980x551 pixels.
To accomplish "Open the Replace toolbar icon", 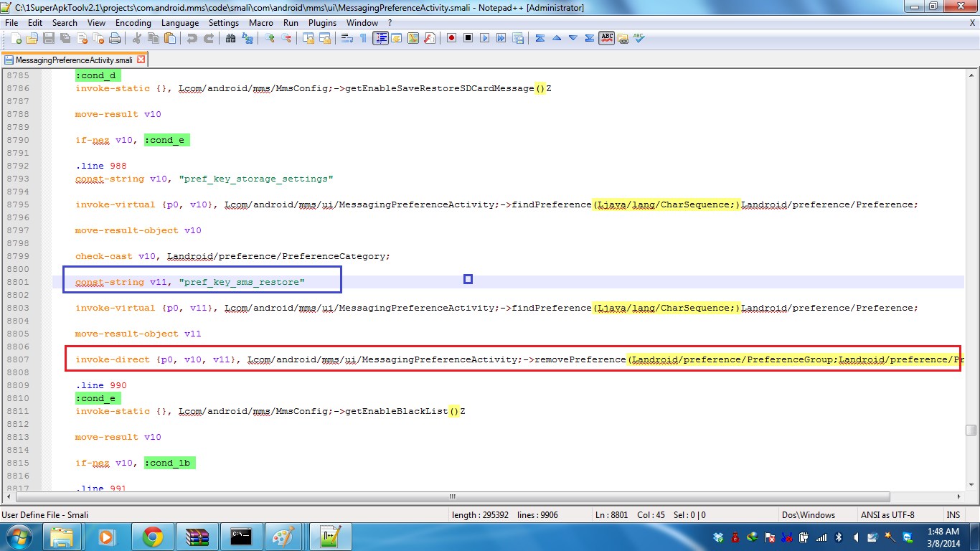I will pos(247,38).
